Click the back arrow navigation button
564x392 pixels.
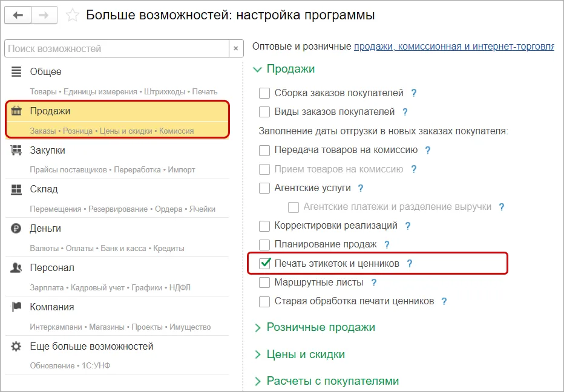tap(18, 15)
